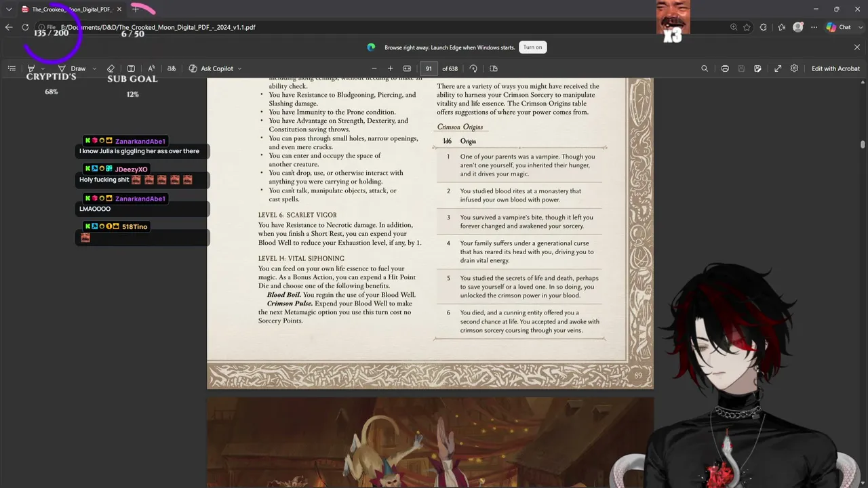The image size is (868, 488).
Task: Close the Crooked Moon PDF tab
Action: point(119,9)
